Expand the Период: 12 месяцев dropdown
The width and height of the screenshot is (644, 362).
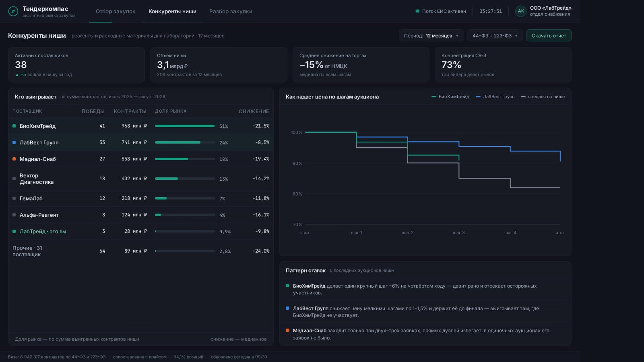(x=431, y=36)
